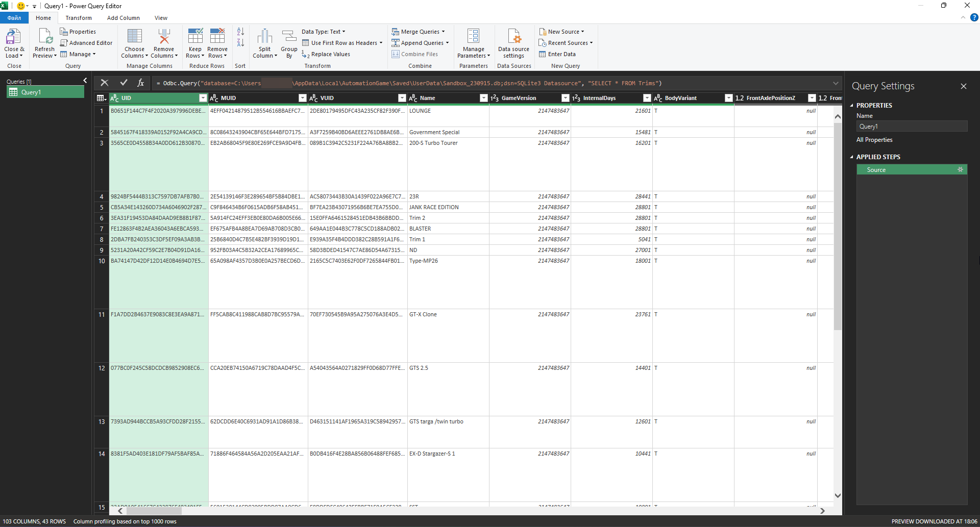This screenshot has width=980, height=527.
Task: Sort ascending with the A-Z icon
Action: point(240,32)
